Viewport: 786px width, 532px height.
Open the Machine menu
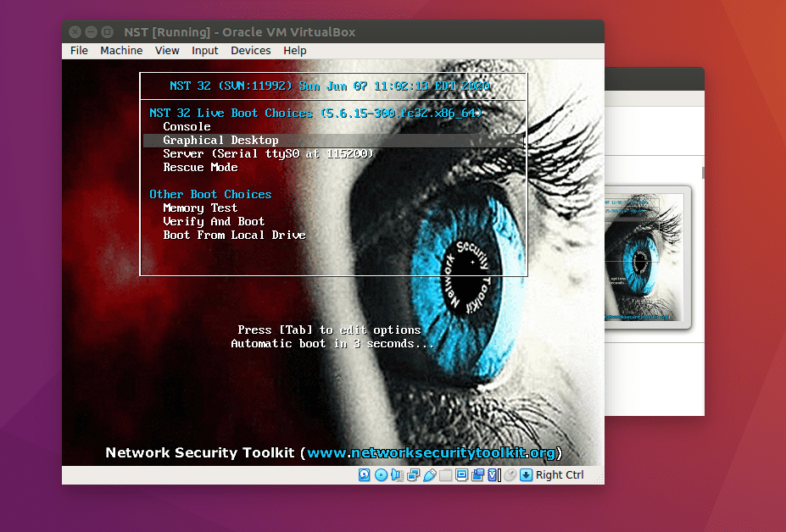point(121,51)
